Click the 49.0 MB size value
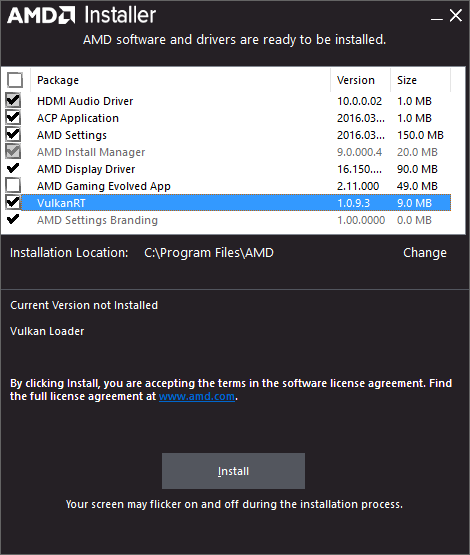The image size is (470, 555). click(417, 186)
